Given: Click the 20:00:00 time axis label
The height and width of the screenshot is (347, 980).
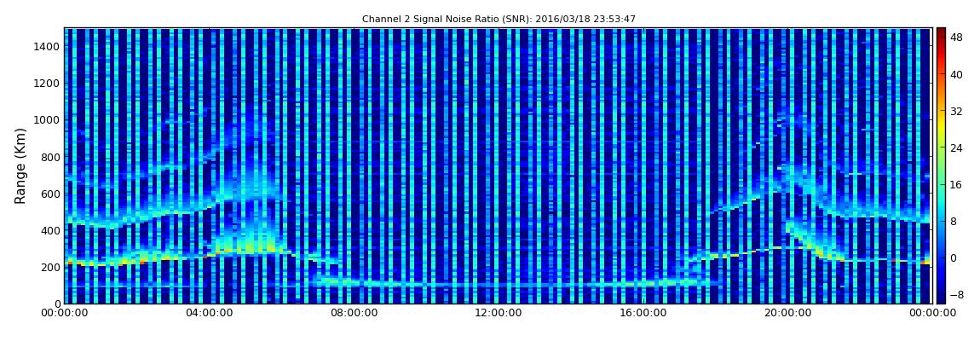Looking at the screenshot, I should tap(787, 313).
